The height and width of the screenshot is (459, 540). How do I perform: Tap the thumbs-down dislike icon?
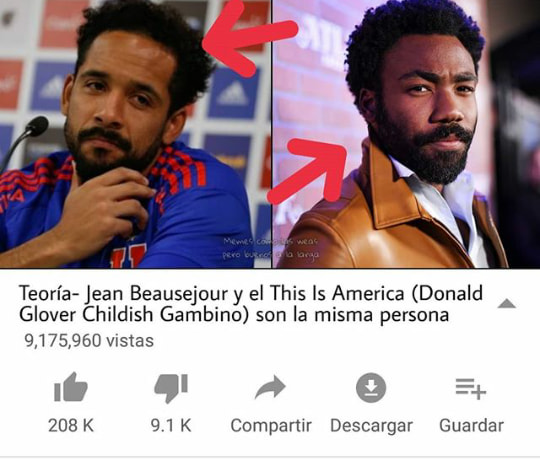click(171, 388)
